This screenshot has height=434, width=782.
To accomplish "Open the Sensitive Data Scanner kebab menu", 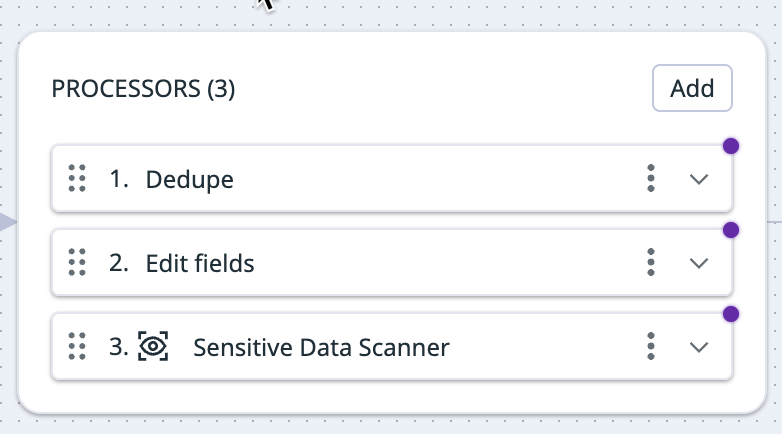I will point(651,346).
